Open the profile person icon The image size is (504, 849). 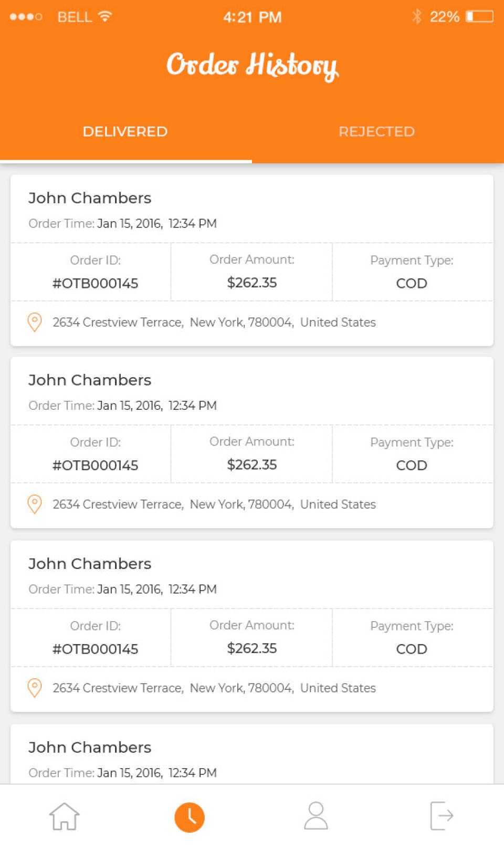316,816
